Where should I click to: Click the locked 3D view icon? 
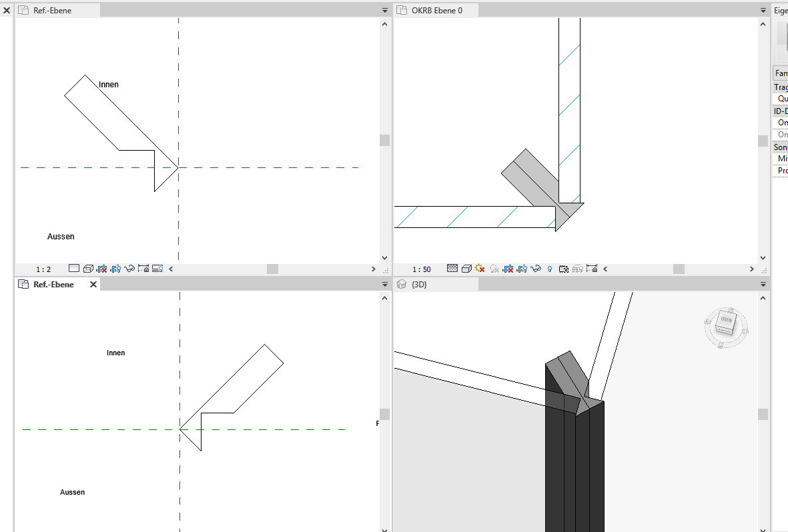[591, 269]
